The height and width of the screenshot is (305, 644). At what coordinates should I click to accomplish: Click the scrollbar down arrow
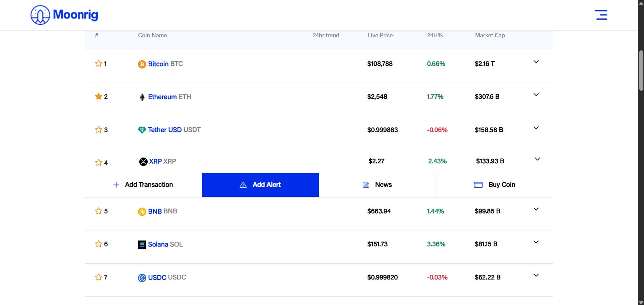[x=641, y=302]
